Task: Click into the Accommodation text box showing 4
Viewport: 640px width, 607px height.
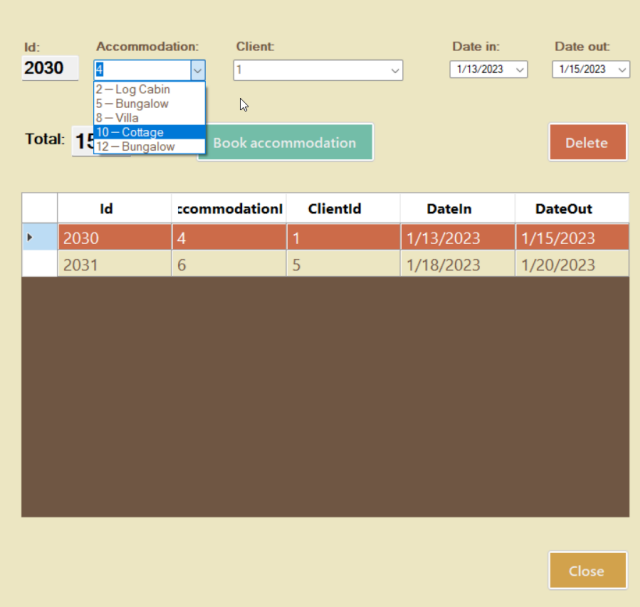Action: [142, 70]
